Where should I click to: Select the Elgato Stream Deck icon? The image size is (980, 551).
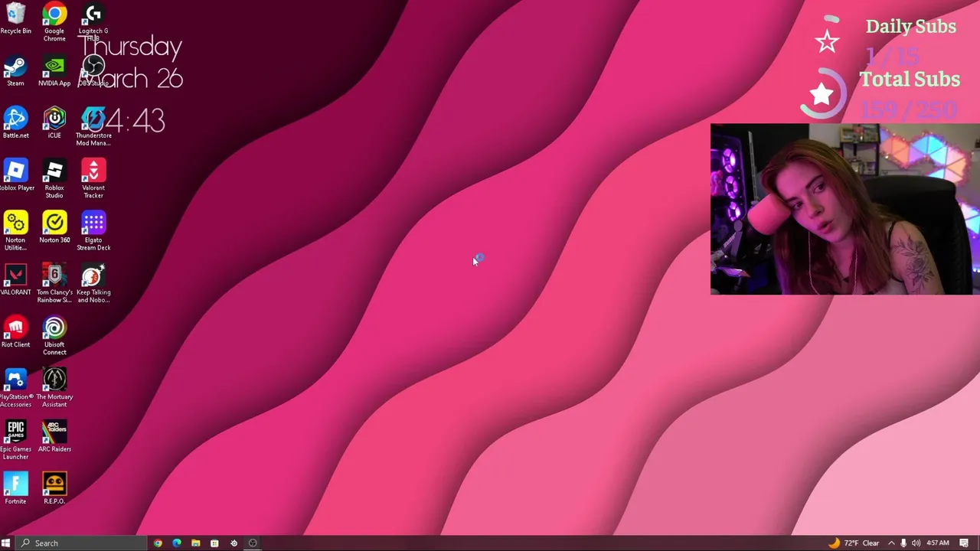coord(93,231)
